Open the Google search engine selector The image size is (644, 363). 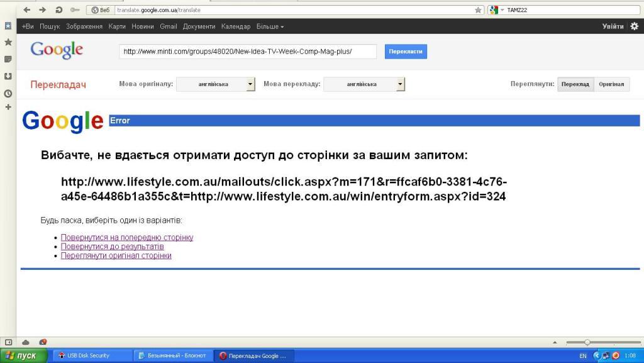click(496, 10)
